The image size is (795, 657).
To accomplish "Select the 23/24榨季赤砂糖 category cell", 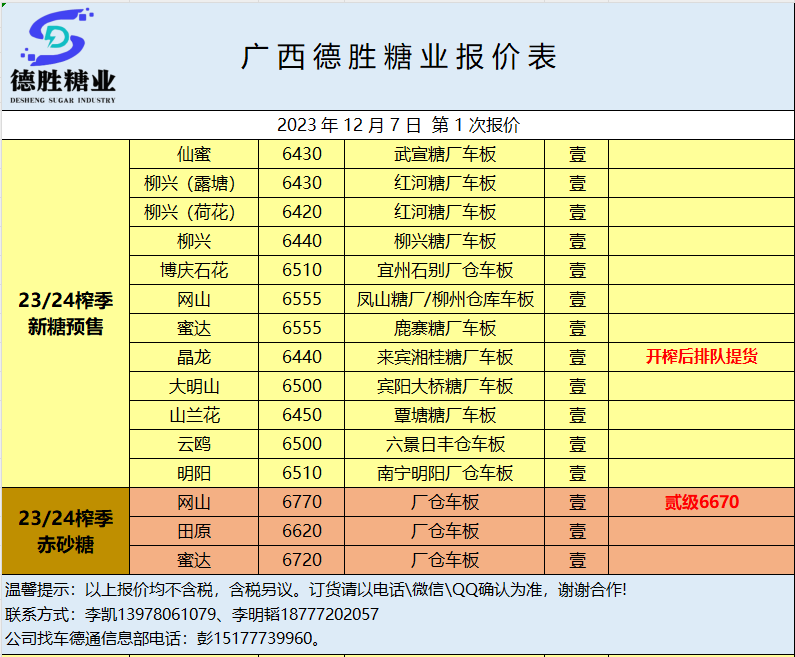I will tap(66, 531).
